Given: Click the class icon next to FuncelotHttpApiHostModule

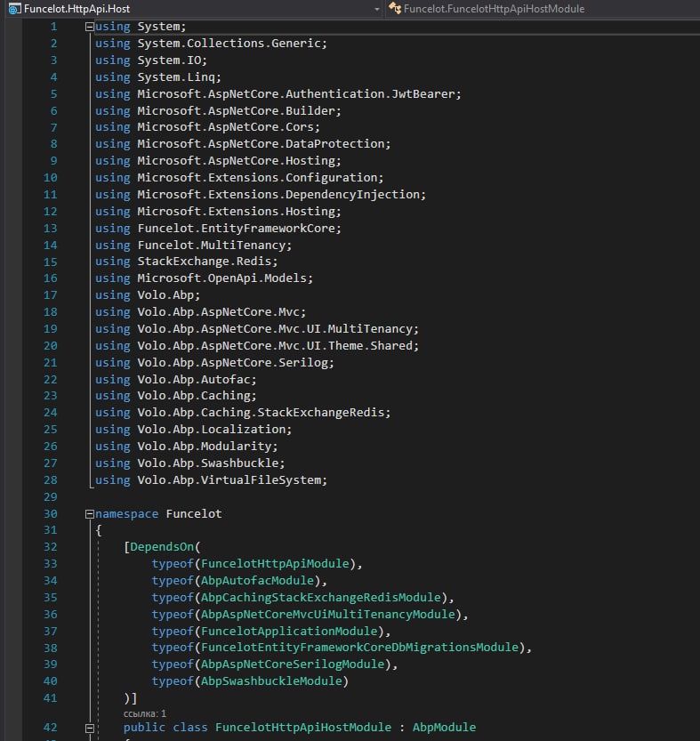Looking at the screenshot, I should click(395, 9).
